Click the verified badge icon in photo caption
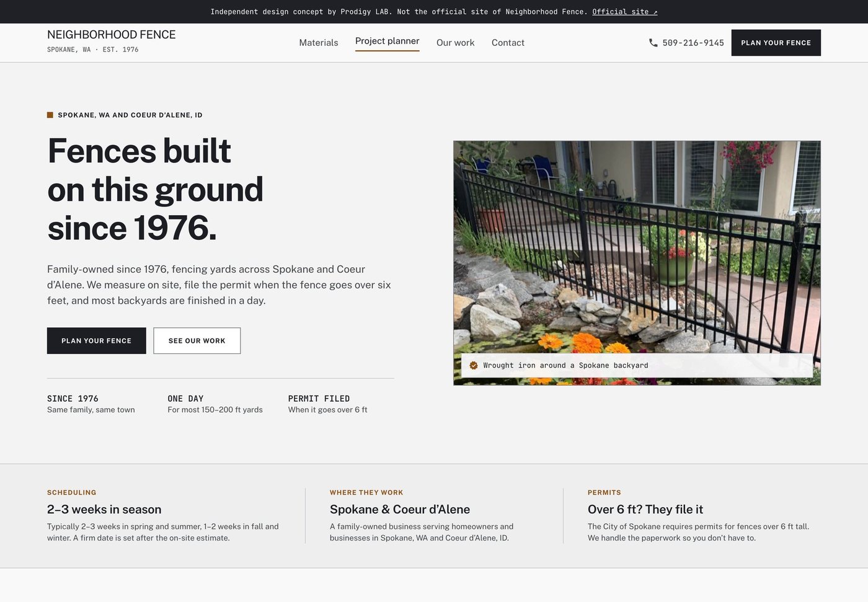Viewport: 868px width, 602px height. click(x=474, y=366)
